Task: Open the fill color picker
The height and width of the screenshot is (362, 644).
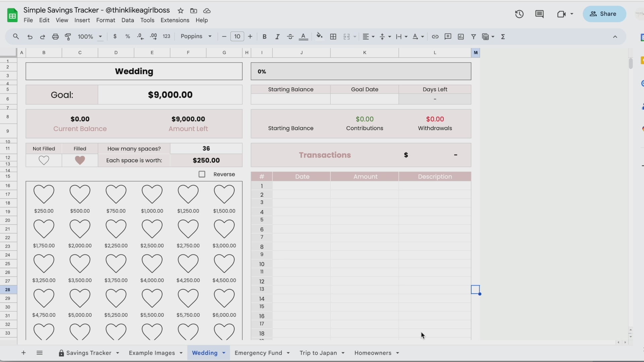Action: [x=319, y=37]
